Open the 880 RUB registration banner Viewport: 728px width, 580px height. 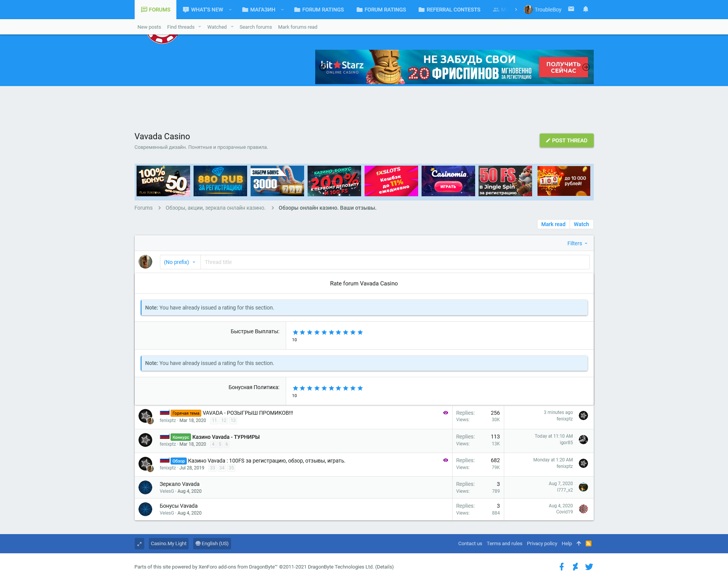pos(220,181)
